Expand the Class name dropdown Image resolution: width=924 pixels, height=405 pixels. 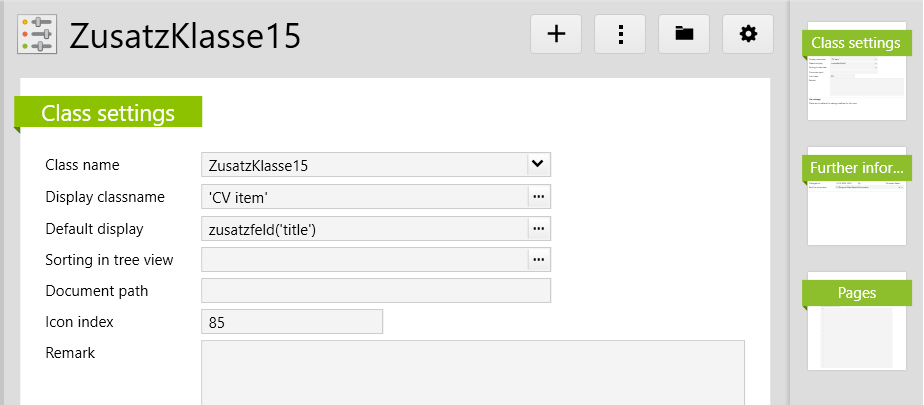point(538,164)
